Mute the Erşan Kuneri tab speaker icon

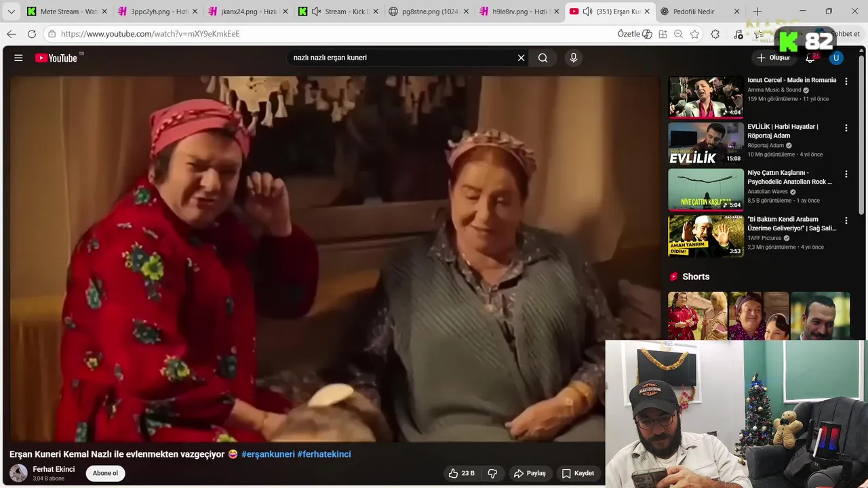[587, 12]
